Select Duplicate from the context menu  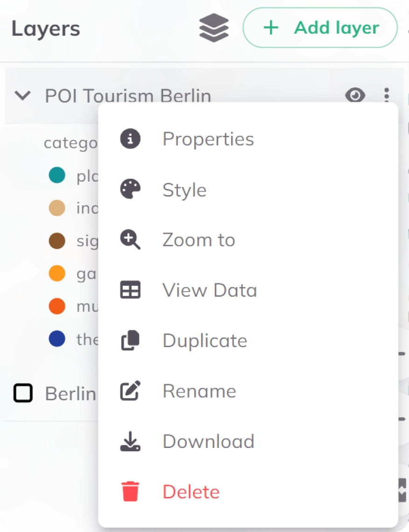[204, 340]
